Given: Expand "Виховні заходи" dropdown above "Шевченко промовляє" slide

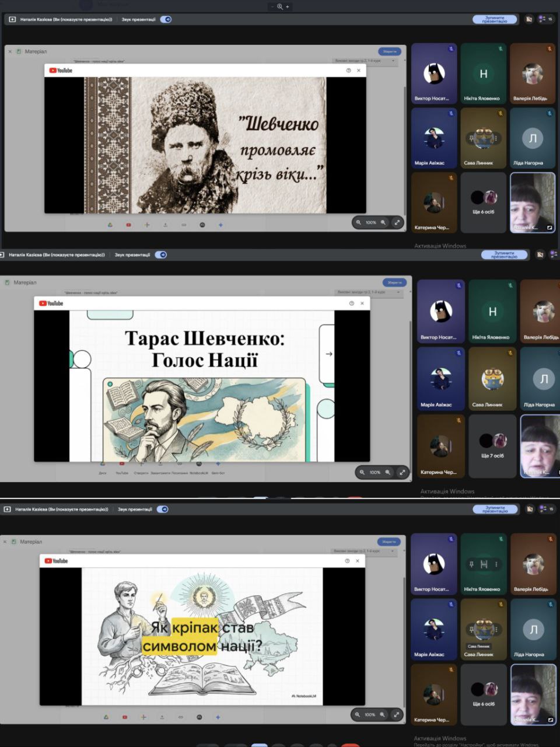Looking at the screenshot, I should (365, 61).
